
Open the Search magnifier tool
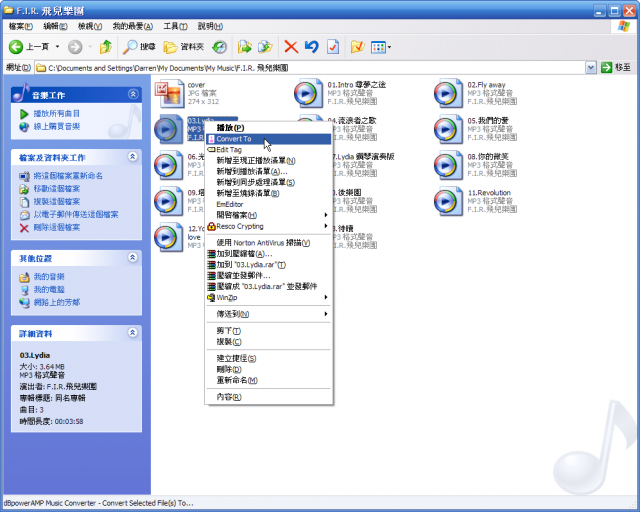coord(139,47)
